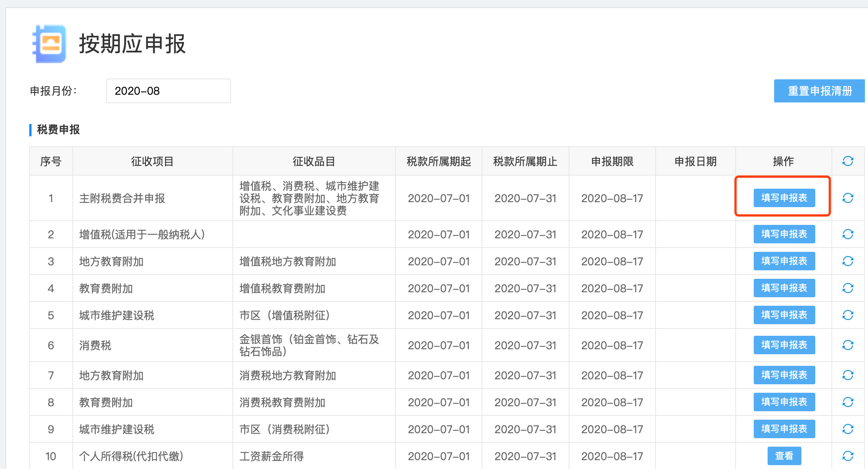The image size is (868, 469).
Task: Click the 征收项目 column header
Action: 152,161
